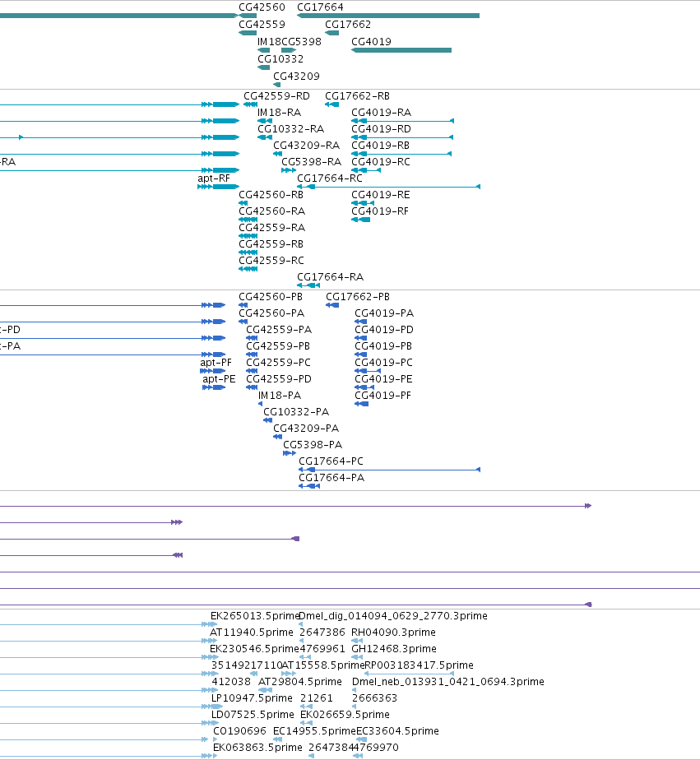Click the CG17664 gene bar

coord(388,16)
